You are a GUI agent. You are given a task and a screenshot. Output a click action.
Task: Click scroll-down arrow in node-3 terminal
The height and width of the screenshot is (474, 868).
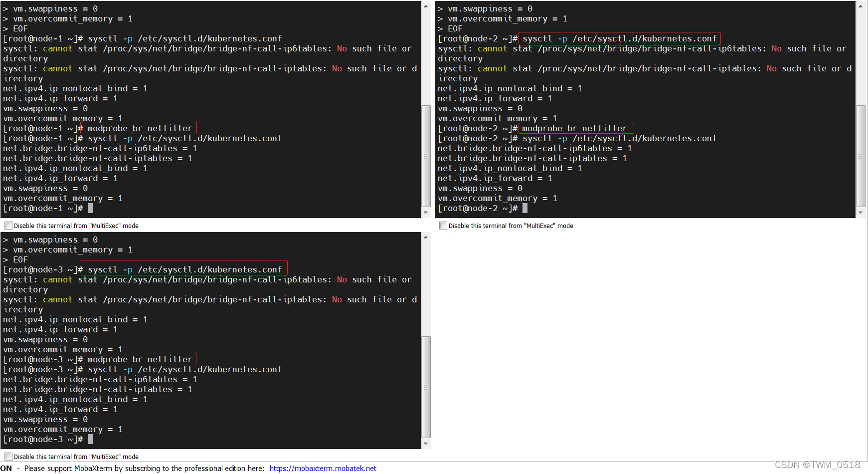tap(426, 444)
